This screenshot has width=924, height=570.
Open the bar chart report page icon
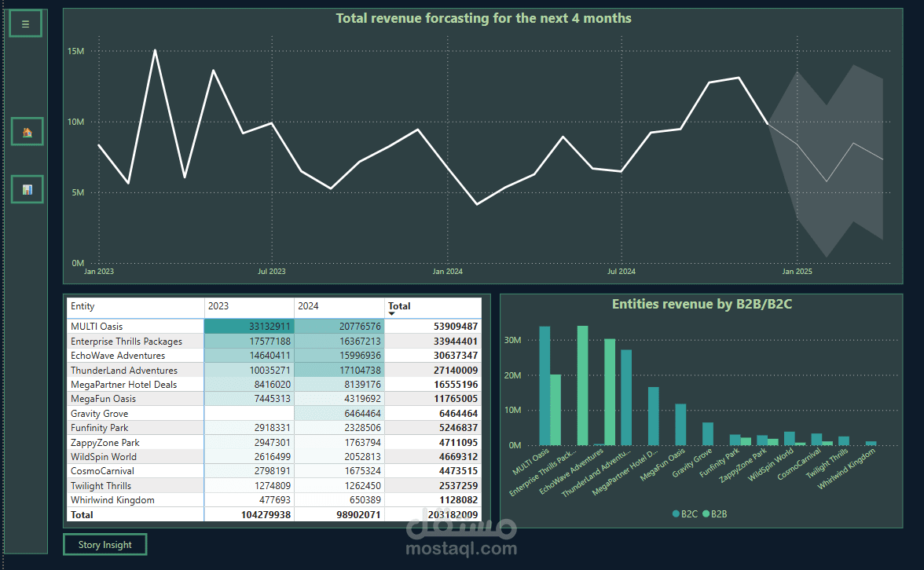pos(27,190)
